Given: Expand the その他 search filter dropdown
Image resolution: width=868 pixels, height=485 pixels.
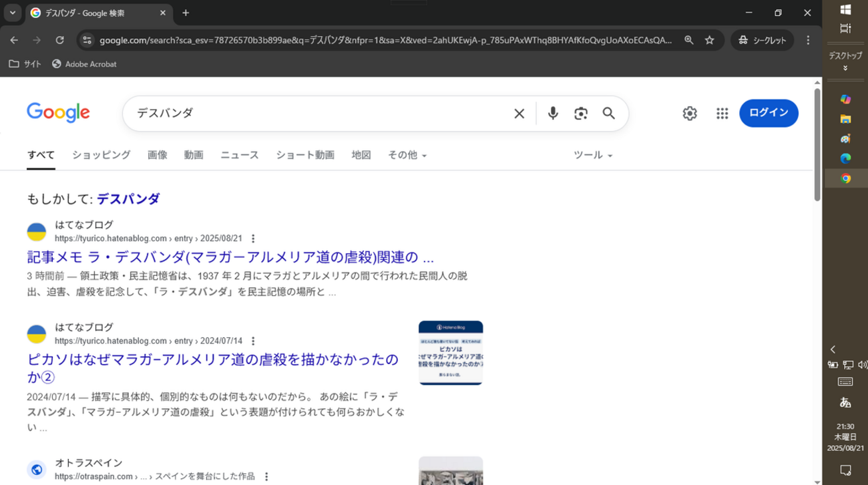Looking at the screenshot, I should tap(407, 155).
